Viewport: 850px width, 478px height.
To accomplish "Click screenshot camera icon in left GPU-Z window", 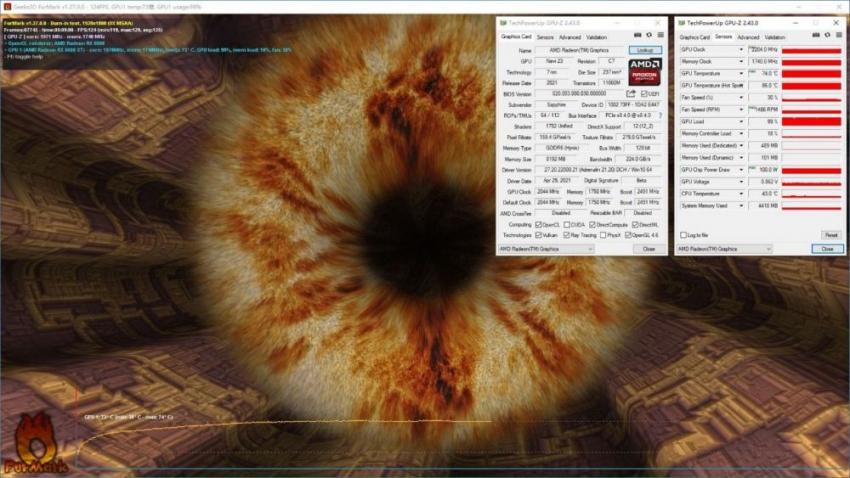I will [638, 35].
